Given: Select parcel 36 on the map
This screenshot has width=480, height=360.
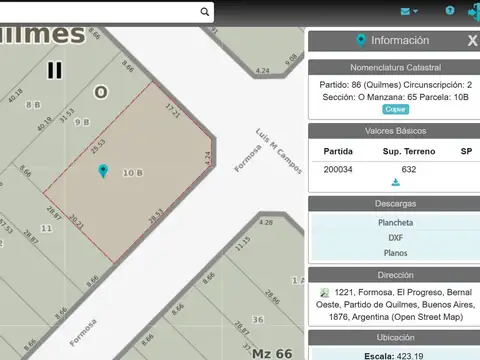Looking at the screenshot, I should coord(258,320).
